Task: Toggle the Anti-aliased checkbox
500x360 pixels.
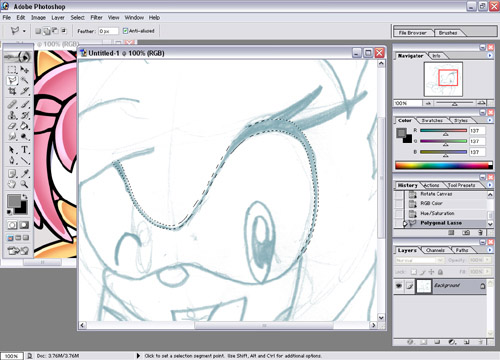Action: [x=125, y=31]
